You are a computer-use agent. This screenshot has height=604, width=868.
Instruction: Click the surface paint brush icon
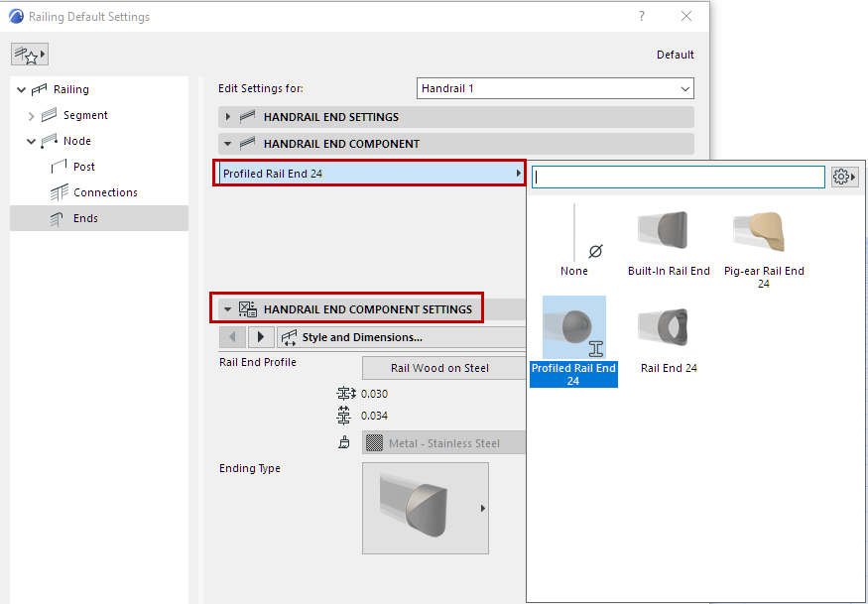coord(344,443)
